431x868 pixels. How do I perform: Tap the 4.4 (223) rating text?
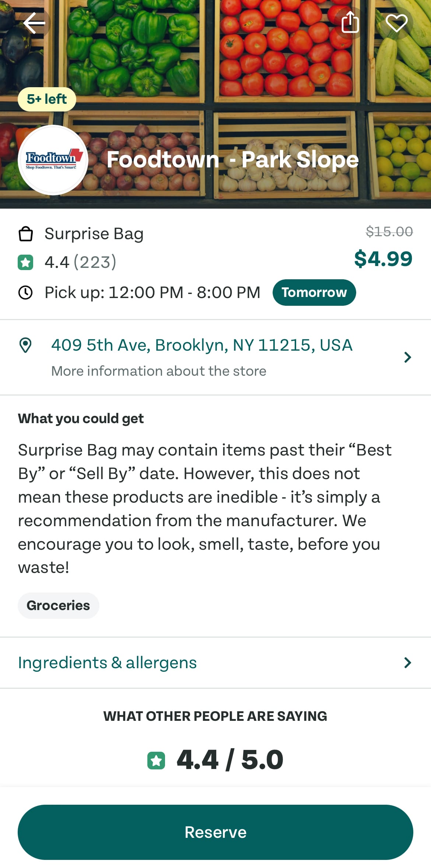click(x=80, y=262)
